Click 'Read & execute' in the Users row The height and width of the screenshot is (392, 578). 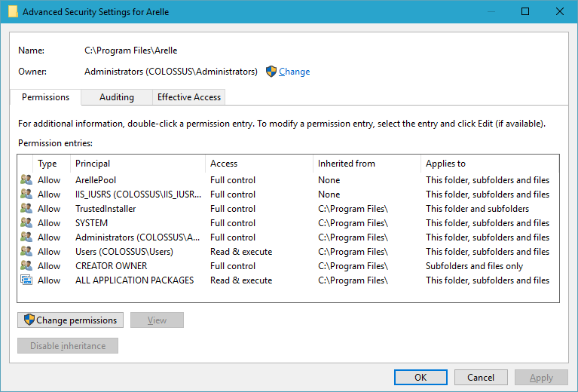pos(241,252)
